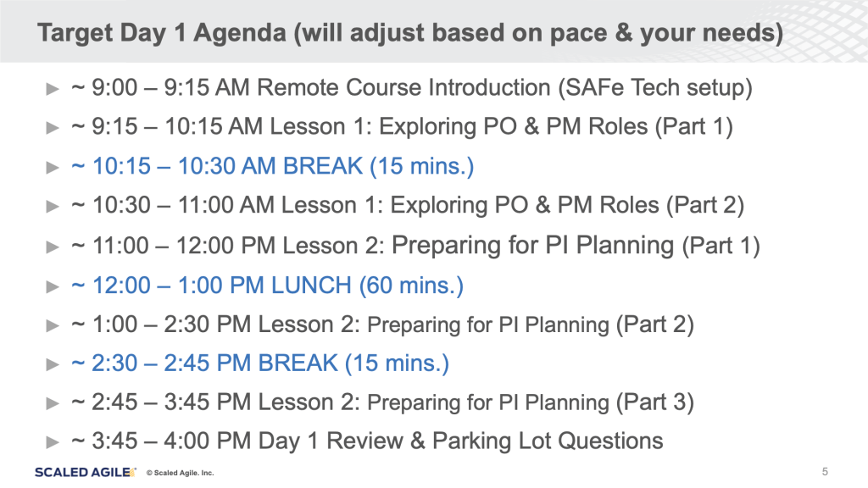
Task: Expand the 9:15 AM Lesson 1 Part 1 bullet
Action: click(53, 128)
